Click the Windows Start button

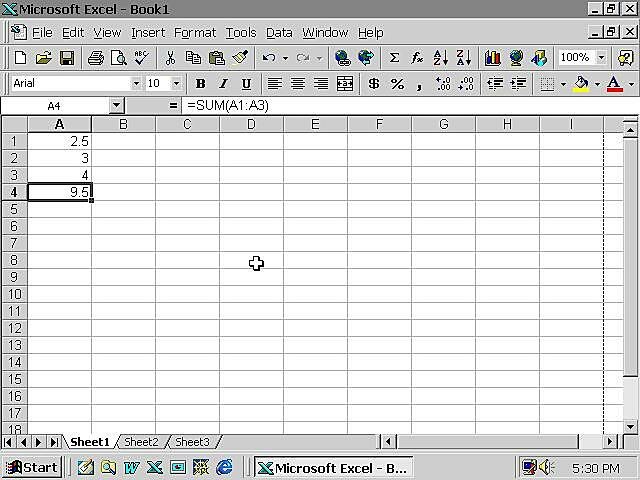[33, 467]
